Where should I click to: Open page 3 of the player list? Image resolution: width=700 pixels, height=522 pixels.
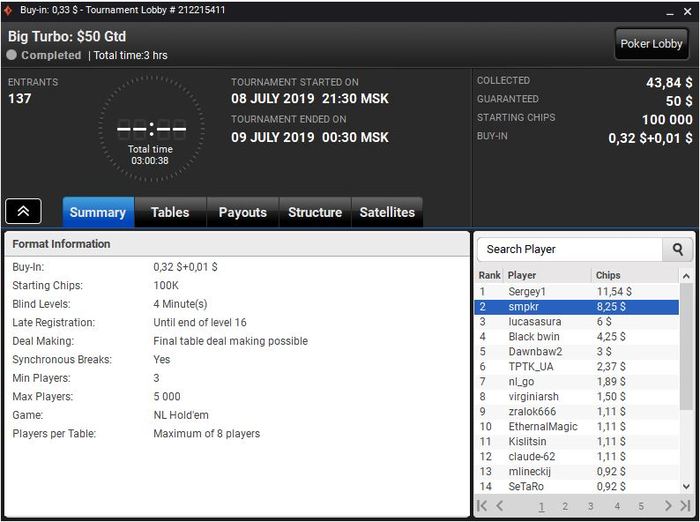(x=591, y=506)
